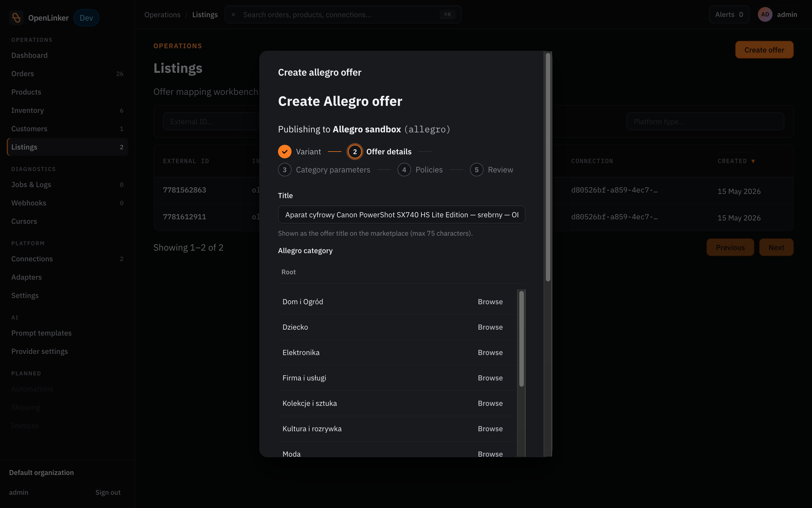The image size is (812, 508).
Task: Browse the Kolekcje i sztuka category
Action: [490, 403]
